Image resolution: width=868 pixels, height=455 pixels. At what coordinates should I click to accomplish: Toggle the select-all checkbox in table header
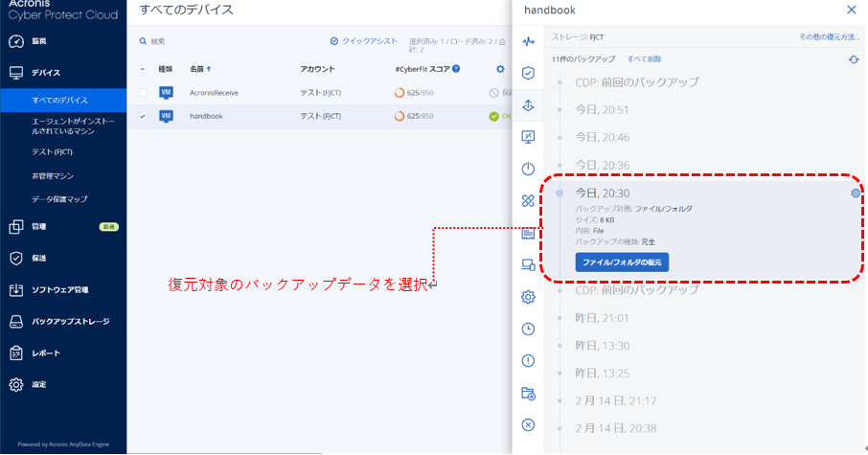click(143, 69)
